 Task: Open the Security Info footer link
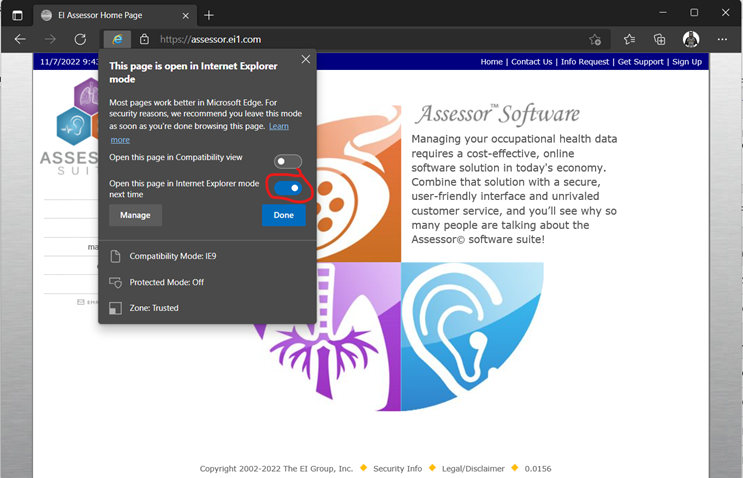coord(397,469)
